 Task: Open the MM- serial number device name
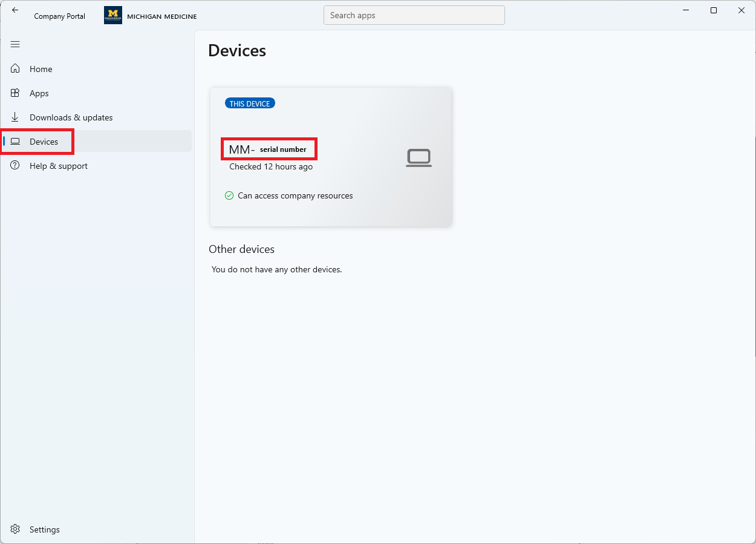[x=269, y=149]
